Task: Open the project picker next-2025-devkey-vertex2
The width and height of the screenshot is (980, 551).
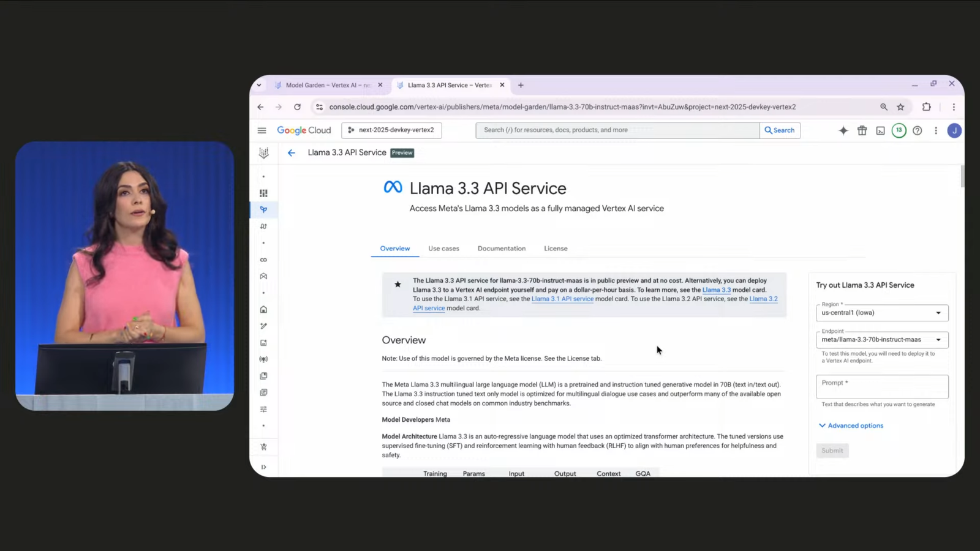Action: 391,130
